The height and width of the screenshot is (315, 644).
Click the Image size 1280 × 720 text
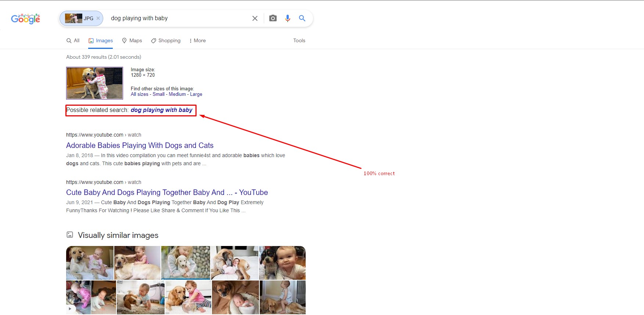coord(143,72)
